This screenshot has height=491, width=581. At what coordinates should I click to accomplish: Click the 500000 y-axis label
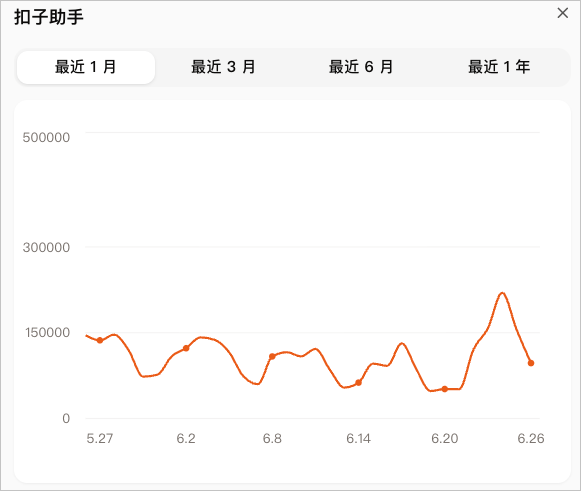click(x=46, y=137)
